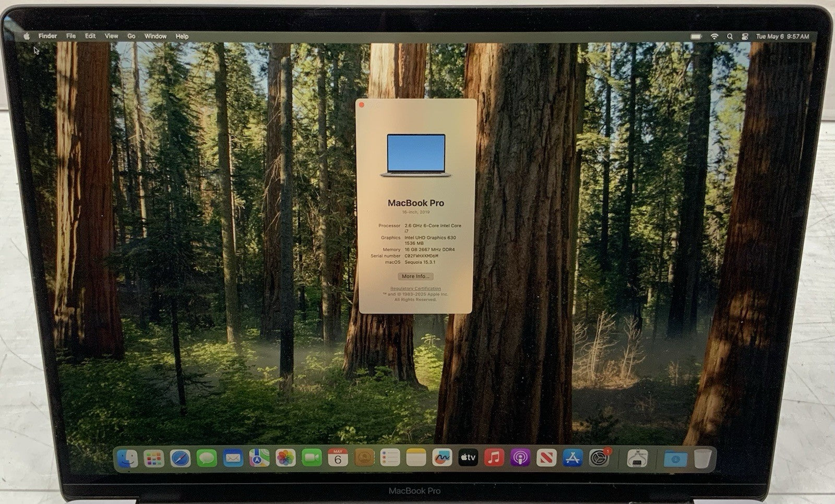
Task: Open Control Center from menu bar
Action: (745, 37)
